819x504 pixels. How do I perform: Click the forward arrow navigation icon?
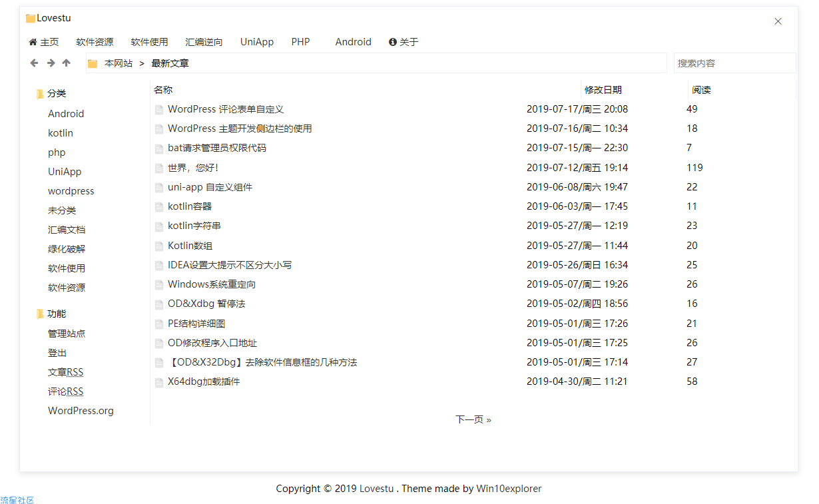51,63
